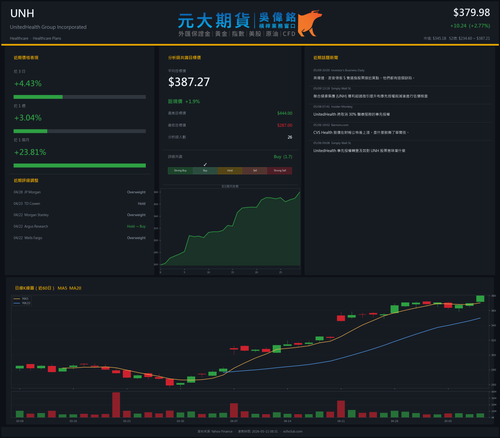Select the Strong Sell rating segment
Viewport: 500px width, 438px height.
(280, 171)
